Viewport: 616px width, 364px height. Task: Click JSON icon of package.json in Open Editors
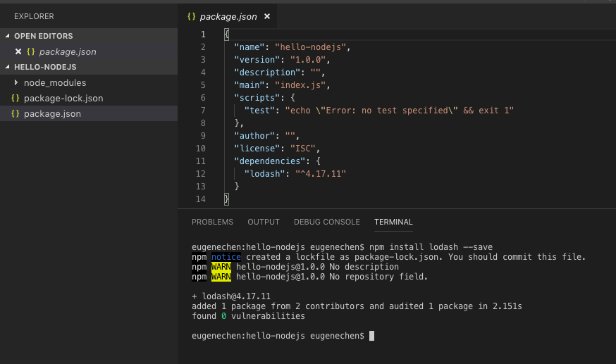point(31,51)
